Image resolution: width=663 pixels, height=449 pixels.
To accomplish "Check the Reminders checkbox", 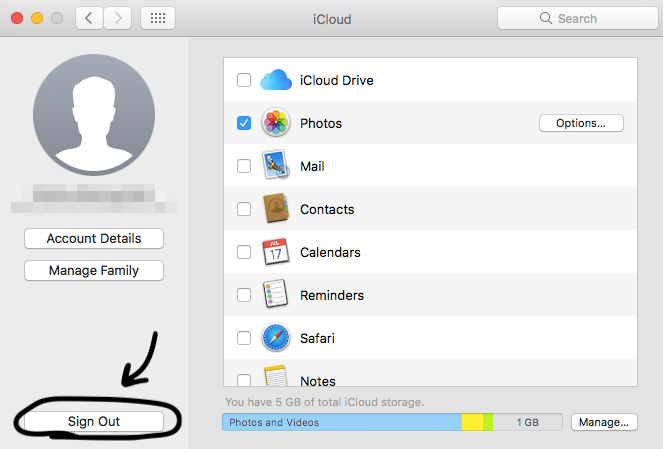I will 244,295.
